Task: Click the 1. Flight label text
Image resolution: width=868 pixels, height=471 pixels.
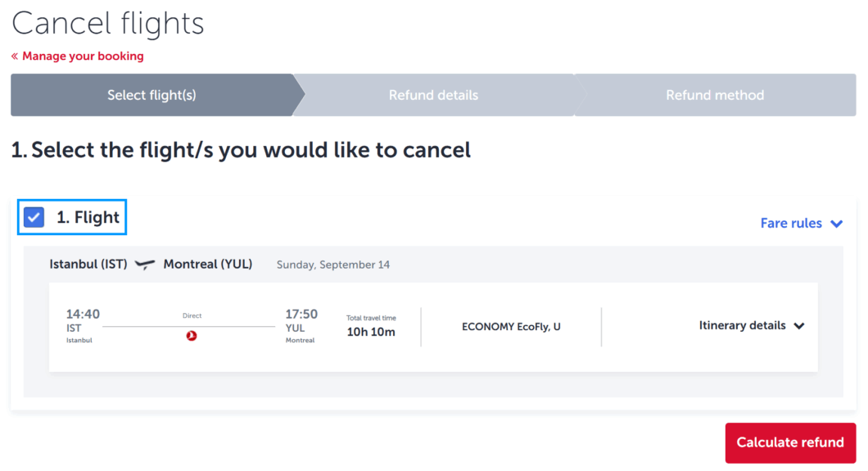Action: coord(88,218)
